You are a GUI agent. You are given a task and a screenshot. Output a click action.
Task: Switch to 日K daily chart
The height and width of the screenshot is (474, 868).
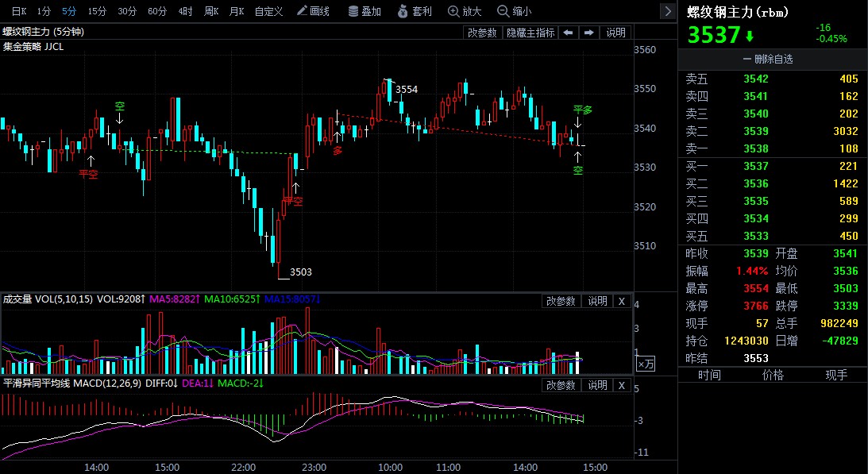(x=18, y=11)
